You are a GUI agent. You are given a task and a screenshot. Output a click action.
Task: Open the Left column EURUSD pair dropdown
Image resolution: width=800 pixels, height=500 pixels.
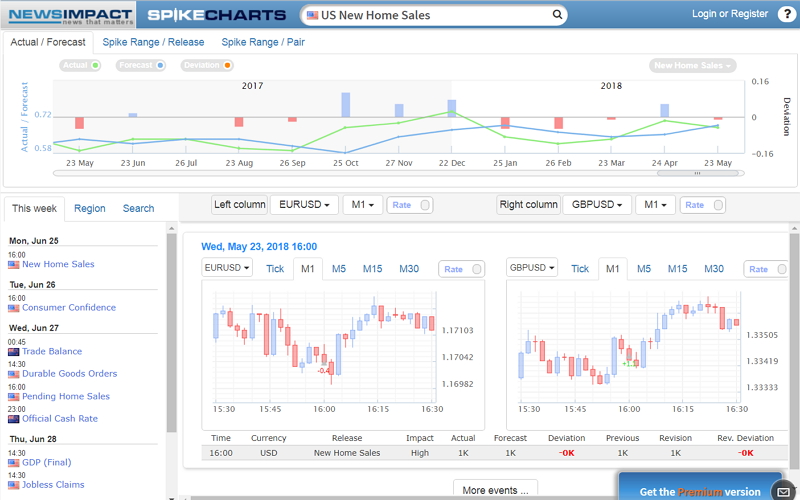tap(304, 205)
